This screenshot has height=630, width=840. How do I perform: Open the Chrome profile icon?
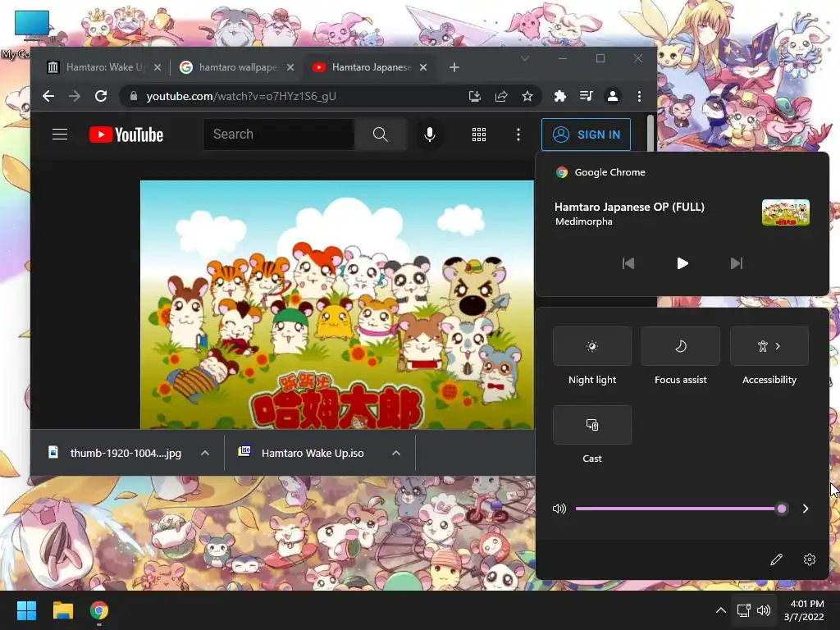(612, 96)
